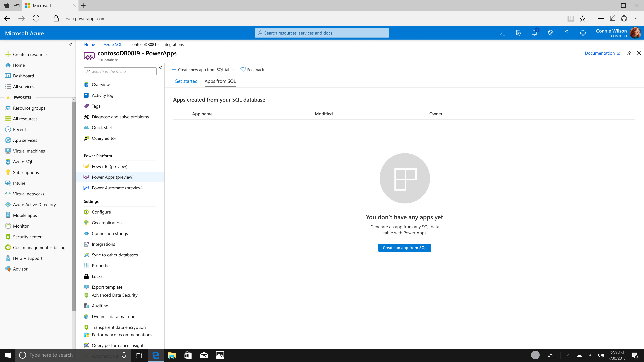Collapse the resource menu panel
Screen dimensions: 644x362
click(160, 67)
